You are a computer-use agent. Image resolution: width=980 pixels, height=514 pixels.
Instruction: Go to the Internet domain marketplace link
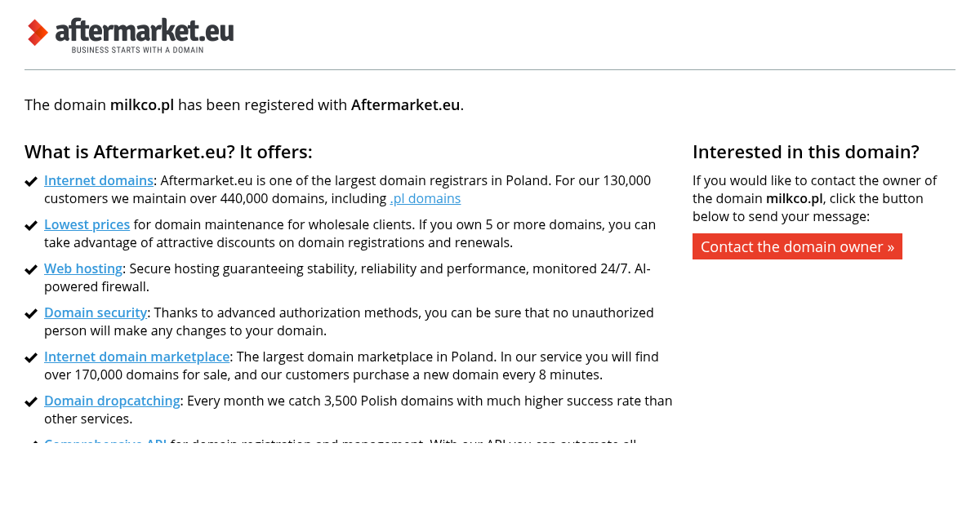(x=136, y=357)
